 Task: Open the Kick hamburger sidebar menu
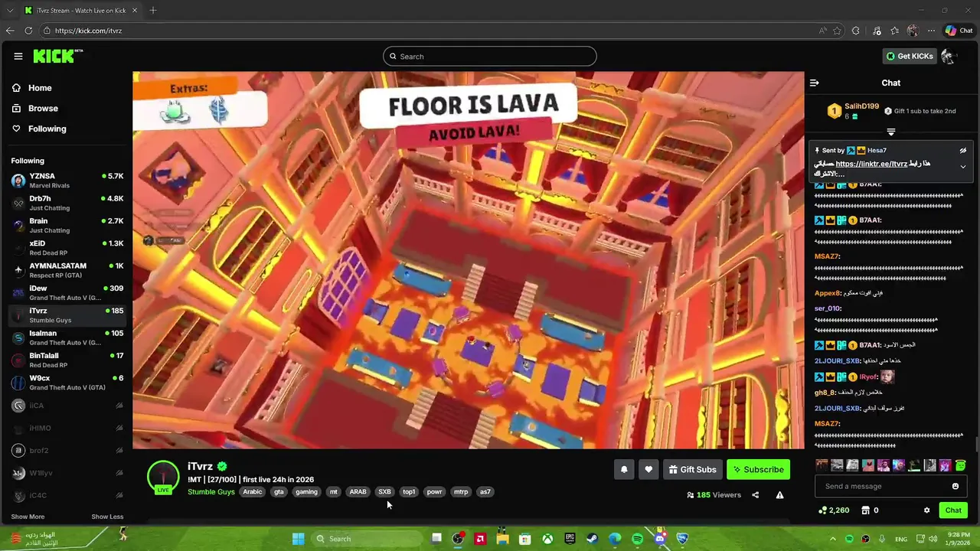click(x=18, y=56)
